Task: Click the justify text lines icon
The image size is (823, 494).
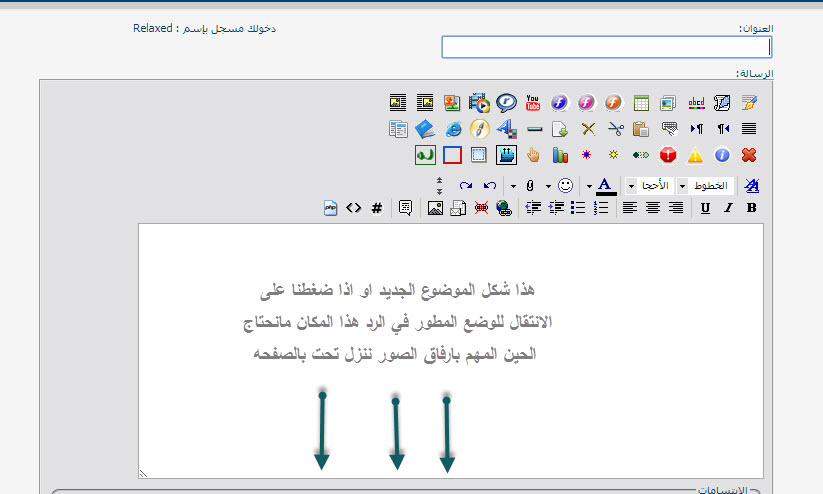Action: [749, 129]
